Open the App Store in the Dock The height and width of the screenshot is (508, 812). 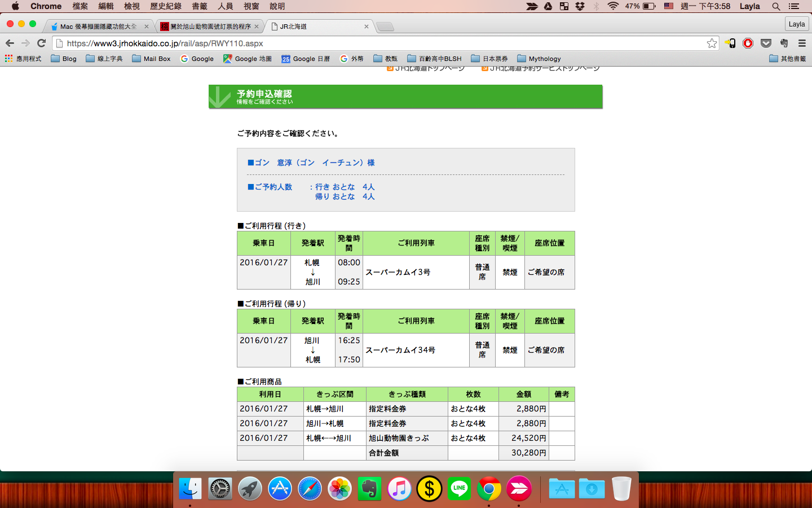[280, 489]
